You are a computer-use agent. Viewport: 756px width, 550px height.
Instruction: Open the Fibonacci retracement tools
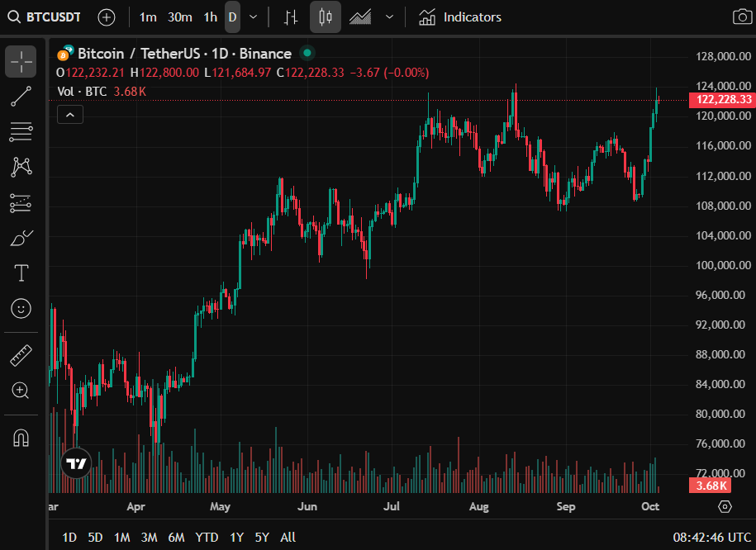click(x=21, y=131)
